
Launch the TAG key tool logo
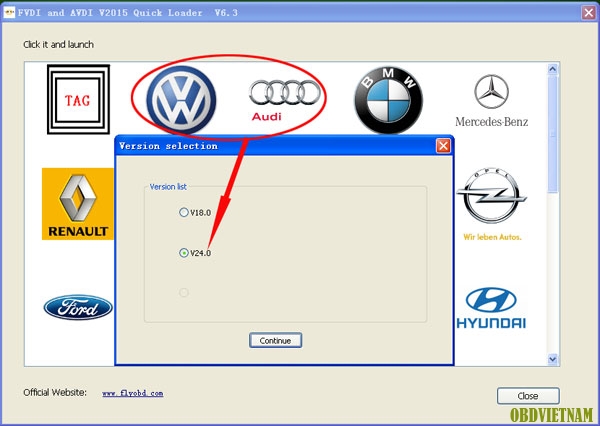tap(78, 99)
